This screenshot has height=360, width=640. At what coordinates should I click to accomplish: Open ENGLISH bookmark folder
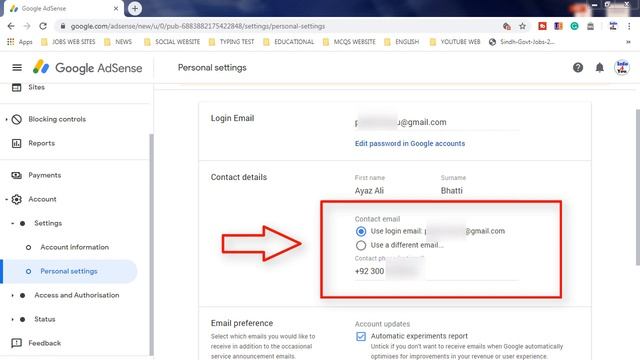click(402, 42)
